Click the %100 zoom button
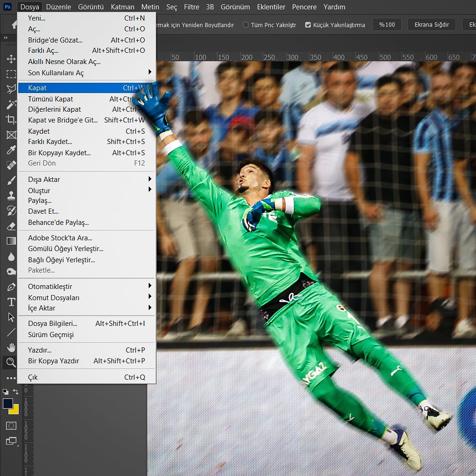 coord(387,25)
